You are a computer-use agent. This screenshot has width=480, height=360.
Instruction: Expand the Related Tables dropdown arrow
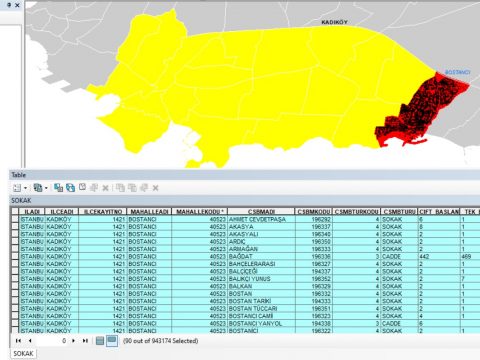(46, 188)
